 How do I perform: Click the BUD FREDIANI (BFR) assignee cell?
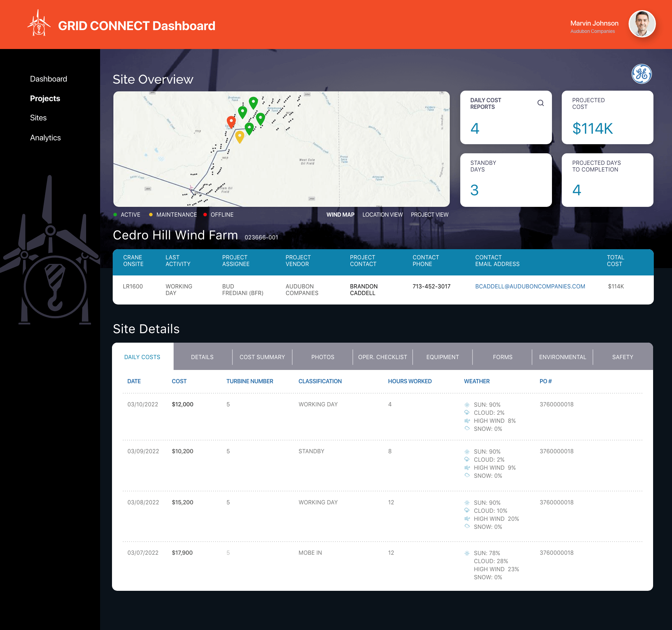(243, 289)
